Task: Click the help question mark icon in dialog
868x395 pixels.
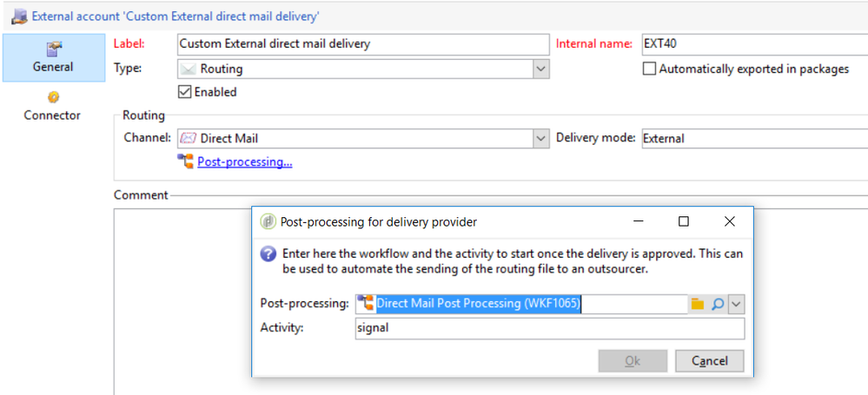Action: coord(268,254)
